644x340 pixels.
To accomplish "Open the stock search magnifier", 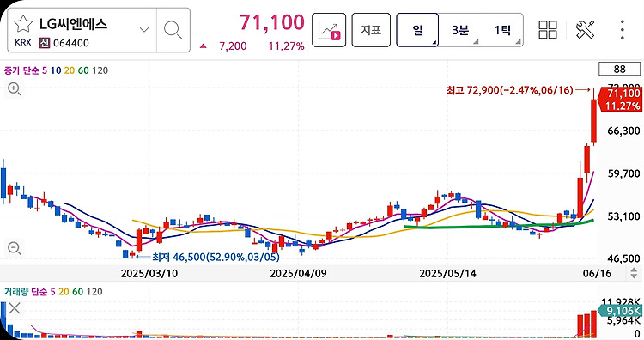I will pyautogui.click(x=173, y=30).
